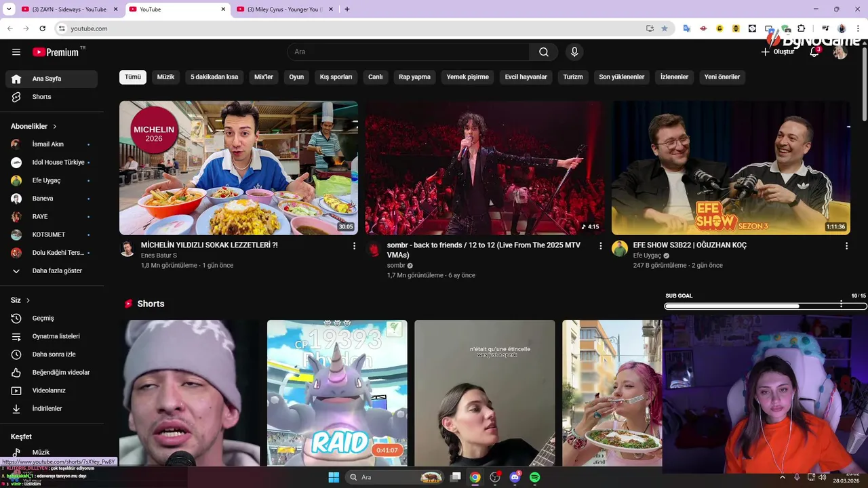This screenshot has width=868, height=488.
Task: Open Oynatma listeleri in sidebar
Action: click(x=52, y=336)
